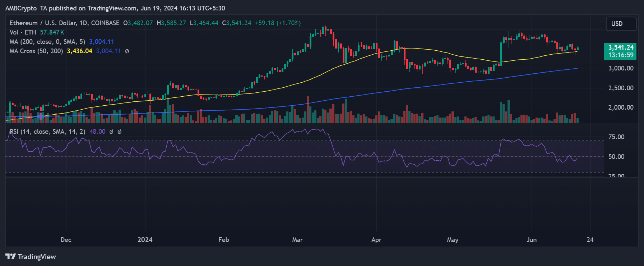This screenshot has height=266, width=644.
Task: Click the countdown timer 13:16:59
Action: (621, 55)
